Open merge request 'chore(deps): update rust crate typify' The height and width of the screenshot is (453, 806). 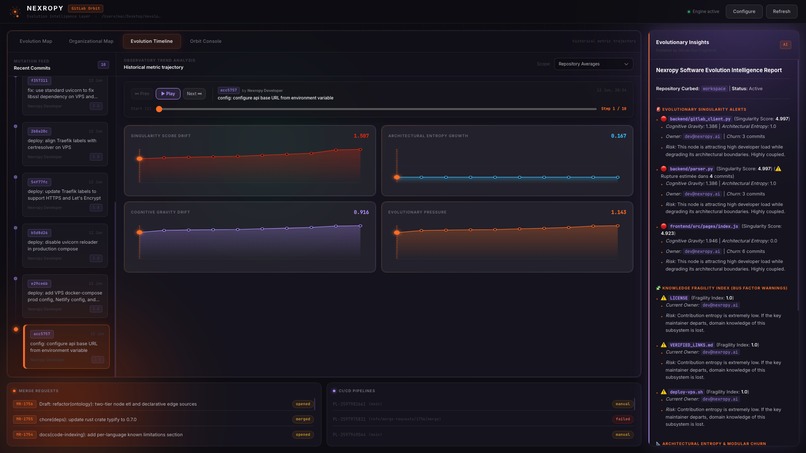[x=164, y=419]
